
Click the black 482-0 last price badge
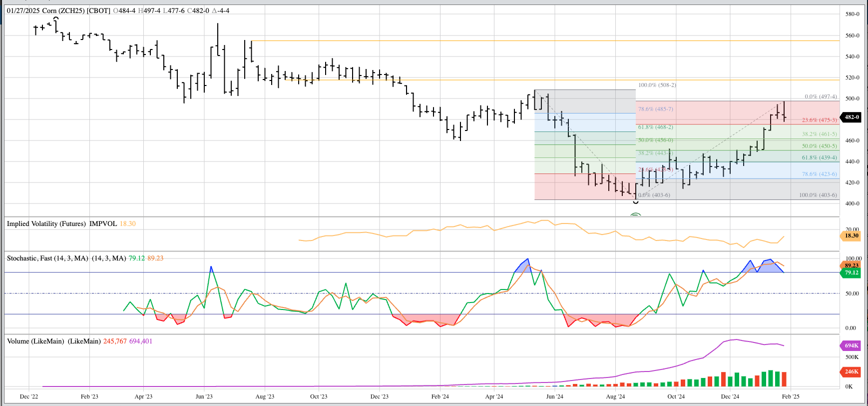(x=851, y=117)
